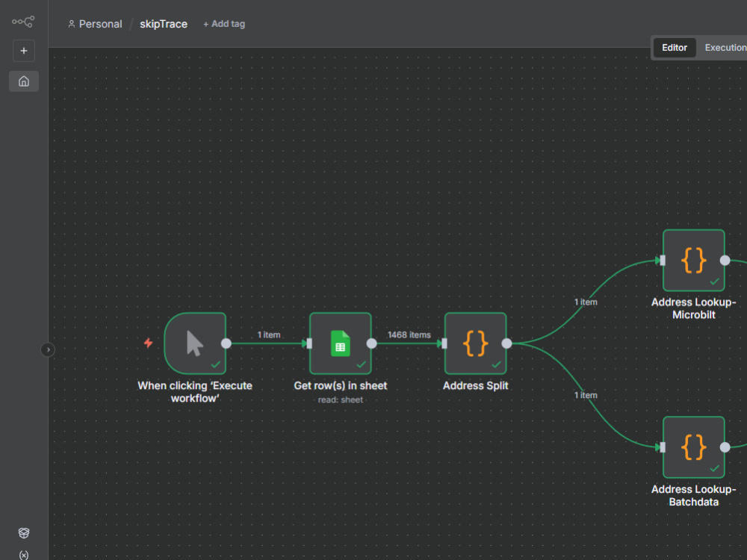Click the skipTrace workflow name
The image size is (747, 560).
tap(164, 24)
